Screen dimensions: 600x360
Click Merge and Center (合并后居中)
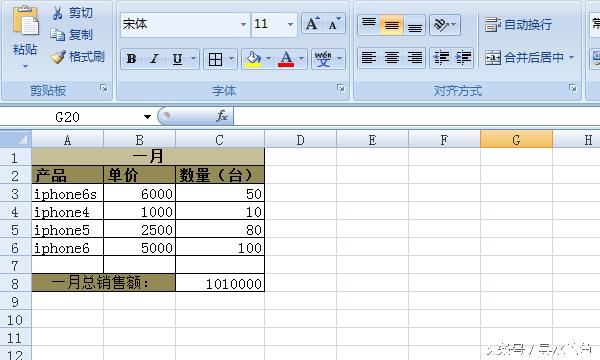(524, 58)
